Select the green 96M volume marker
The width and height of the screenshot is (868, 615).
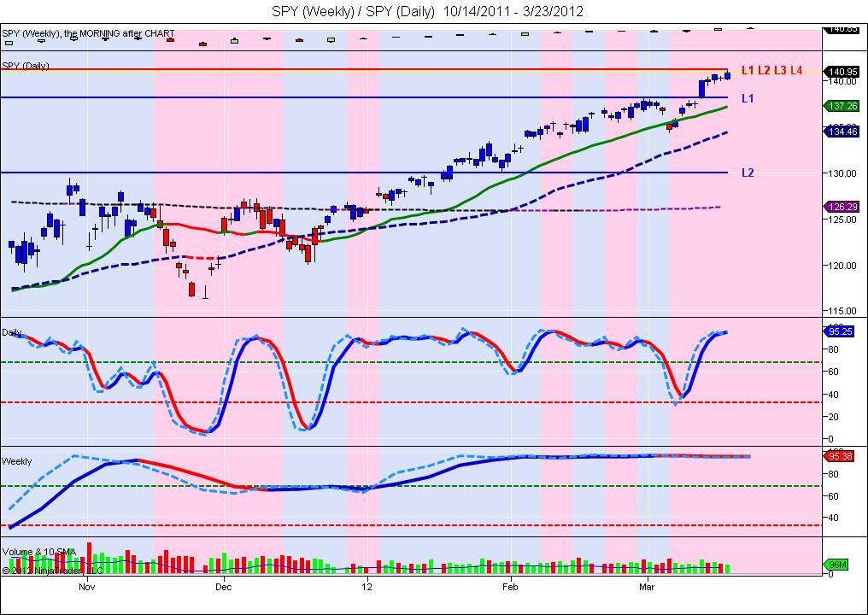tap(836, 565)
